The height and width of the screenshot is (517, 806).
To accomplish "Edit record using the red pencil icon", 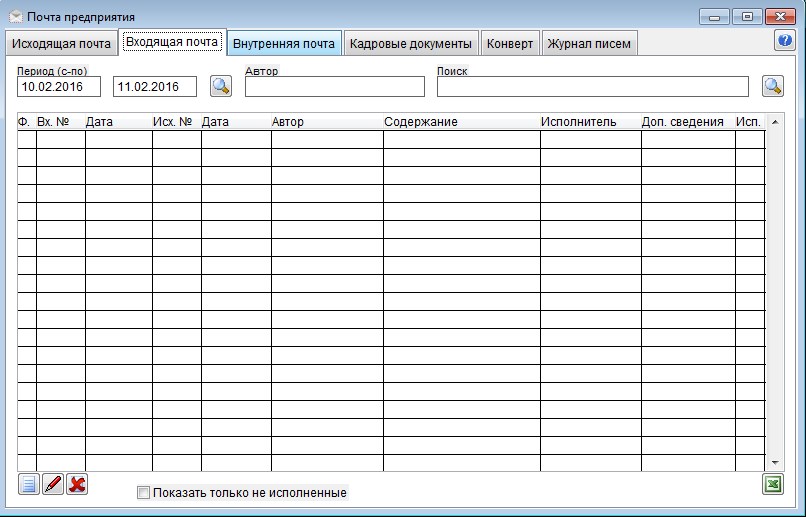I will coord(53,484).
